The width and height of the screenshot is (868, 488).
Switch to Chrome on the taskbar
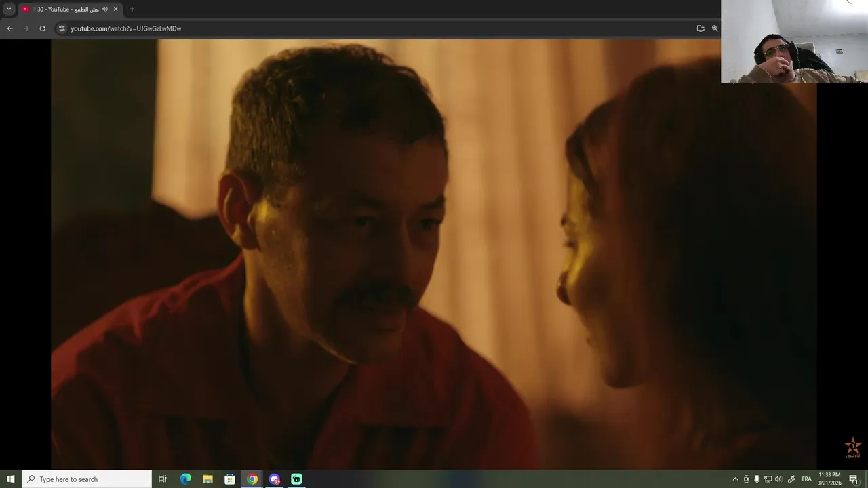pos(252,479)
